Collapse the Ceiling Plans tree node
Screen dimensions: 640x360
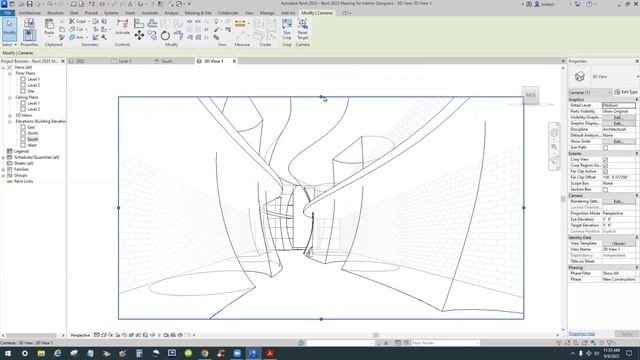pyautogui.click(x=10, y=98)
